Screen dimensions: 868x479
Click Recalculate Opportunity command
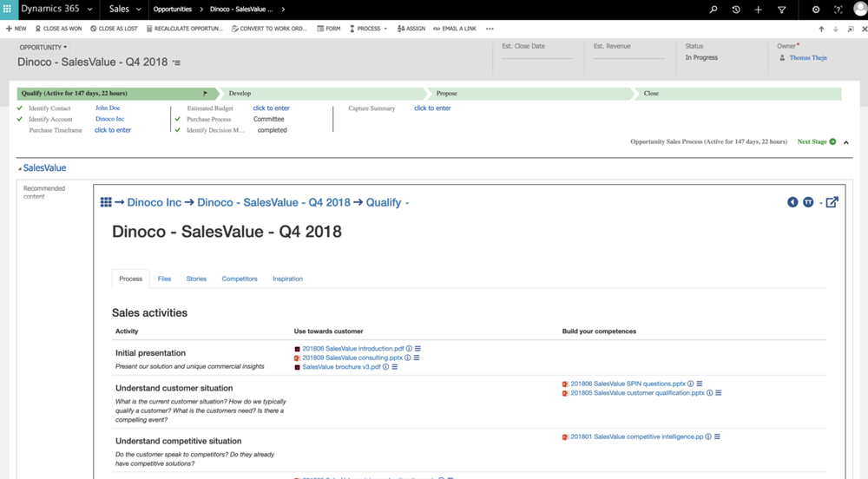pos(184,29)
